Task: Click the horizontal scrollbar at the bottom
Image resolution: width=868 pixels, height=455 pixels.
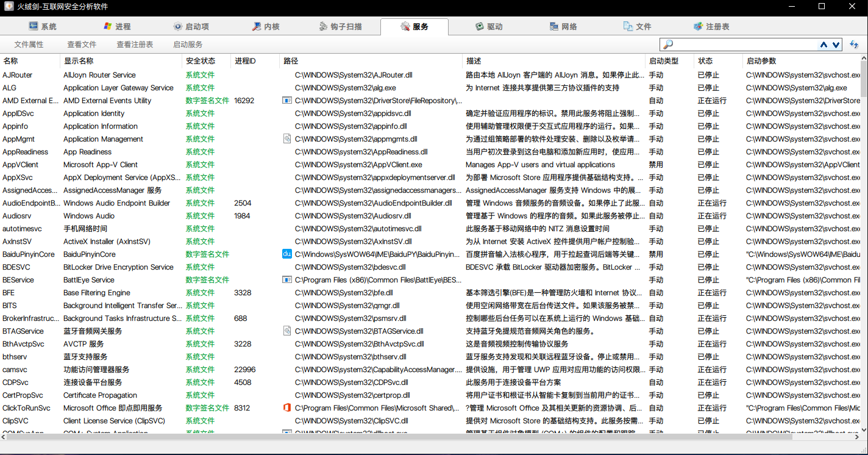Action: (x=430, y=437)
